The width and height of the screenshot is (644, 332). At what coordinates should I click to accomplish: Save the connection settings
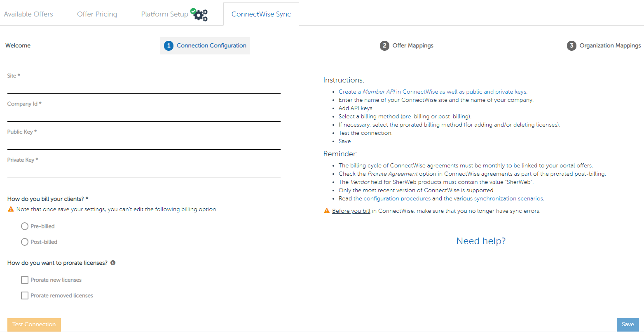pos(628,325)
